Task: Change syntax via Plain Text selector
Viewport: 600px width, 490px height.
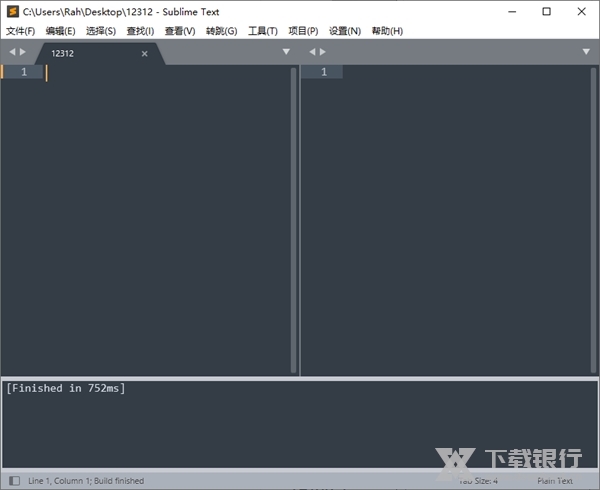Action: coord(555,481)
